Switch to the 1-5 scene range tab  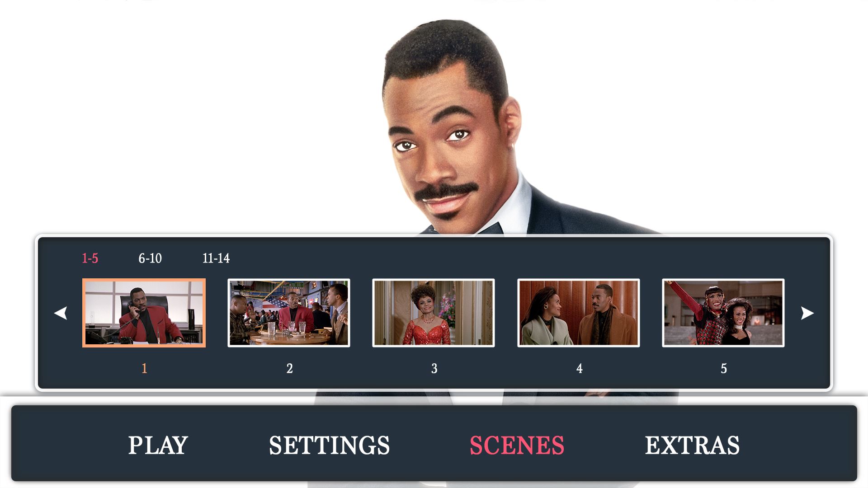click(90, 258)
